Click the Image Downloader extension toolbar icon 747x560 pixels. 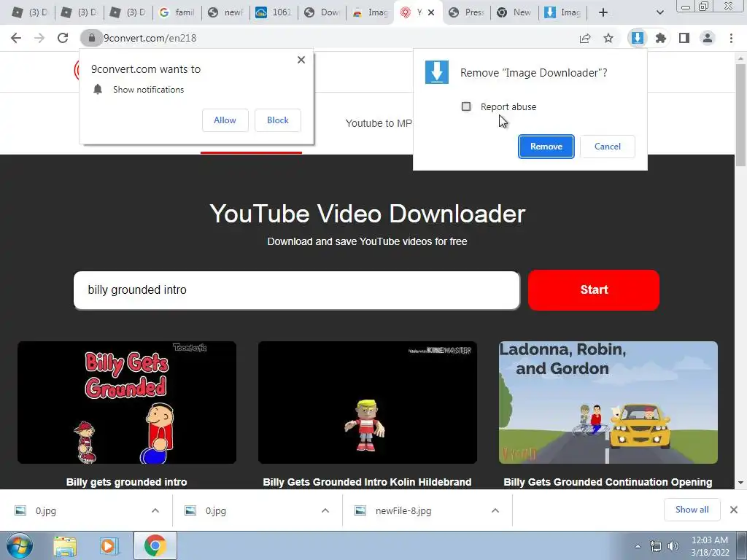pyautogui.click(x=637, y=38)
